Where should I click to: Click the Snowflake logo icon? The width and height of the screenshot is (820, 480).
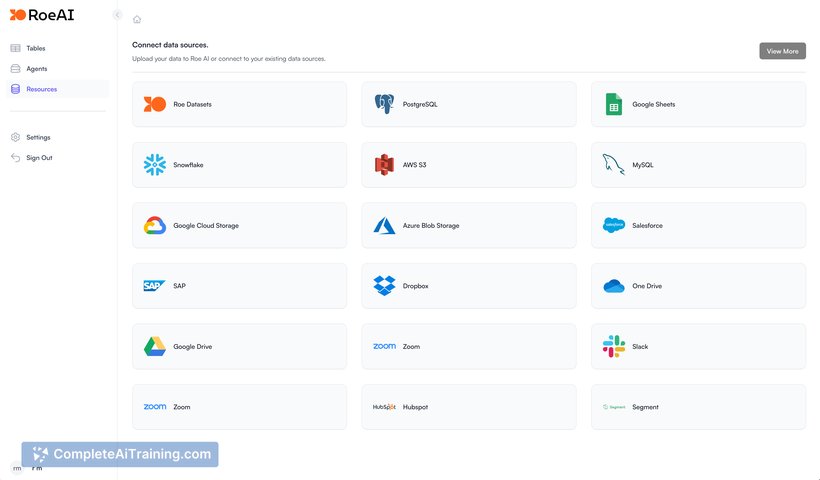click(x=155, y=165)
